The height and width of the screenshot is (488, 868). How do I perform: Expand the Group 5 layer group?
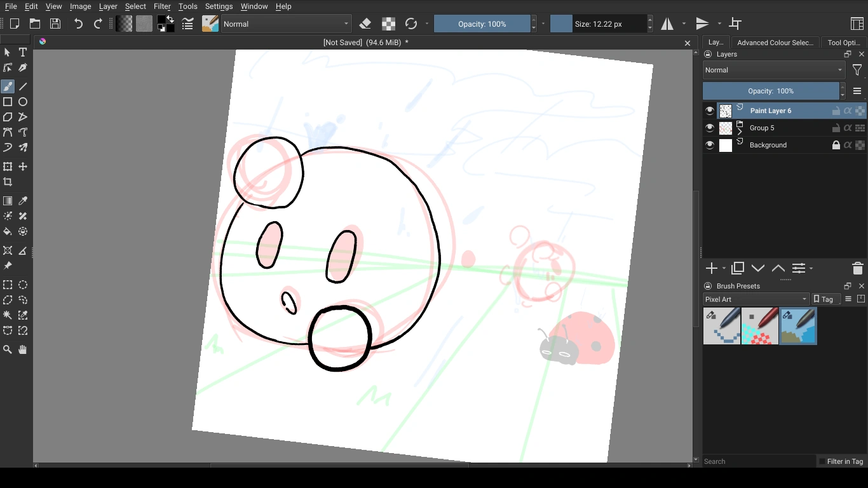pyautogui.click(x=740, y=132)
